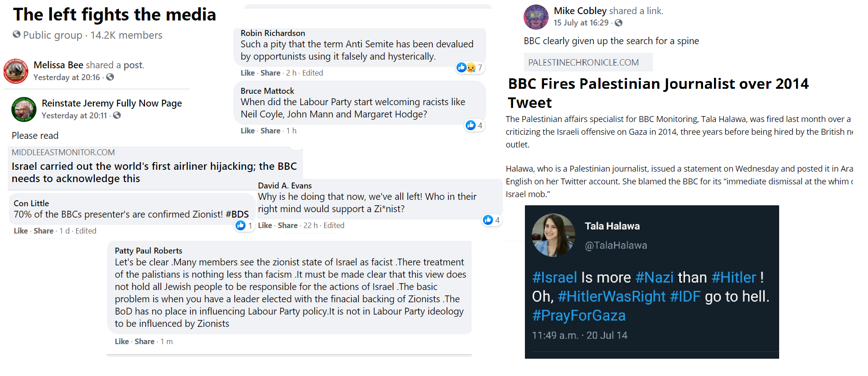Share David A. Evans' comment
Viewport: 868px width, 376px height.
[288, 225]
